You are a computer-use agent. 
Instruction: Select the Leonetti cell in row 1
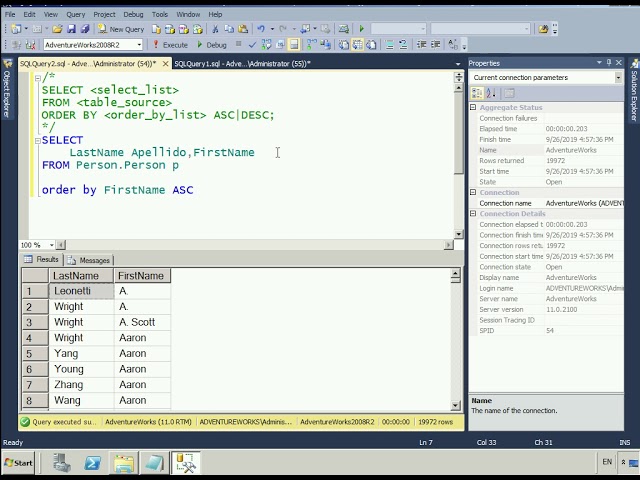[x=81, y=291]
